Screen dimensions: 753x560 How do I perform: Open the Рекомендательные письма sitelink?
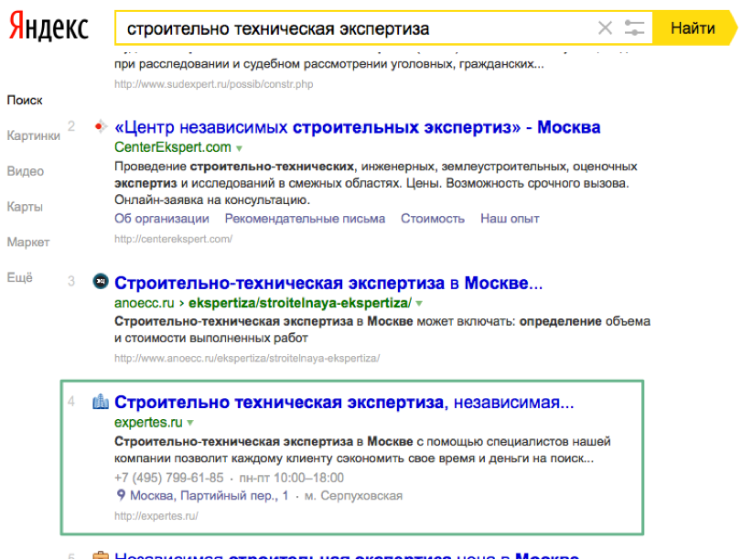(305, 219)
